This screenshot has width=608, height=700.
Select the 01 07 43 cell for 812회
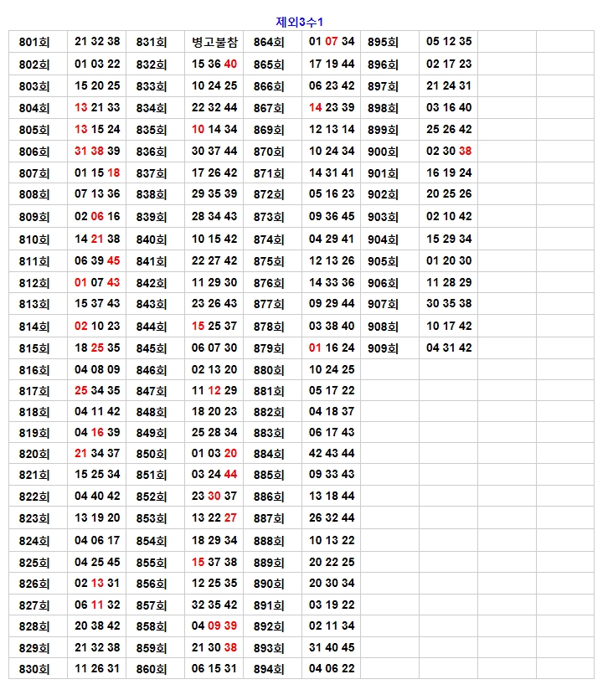[97, 283]
